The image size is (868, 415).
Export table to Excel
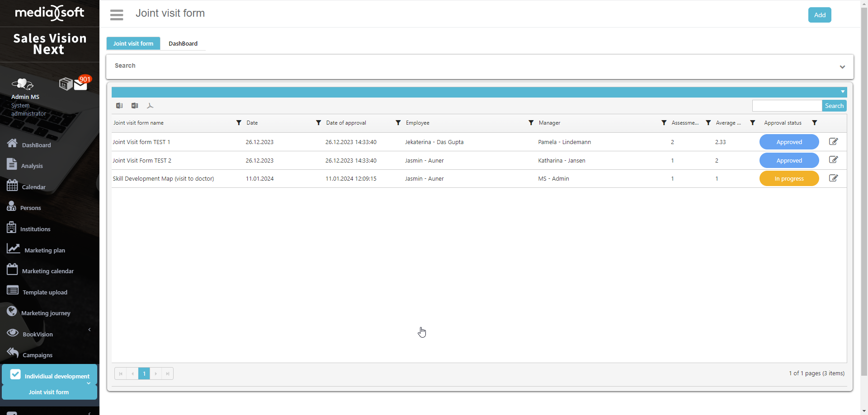pyautogui.click(x=119, y=106)
